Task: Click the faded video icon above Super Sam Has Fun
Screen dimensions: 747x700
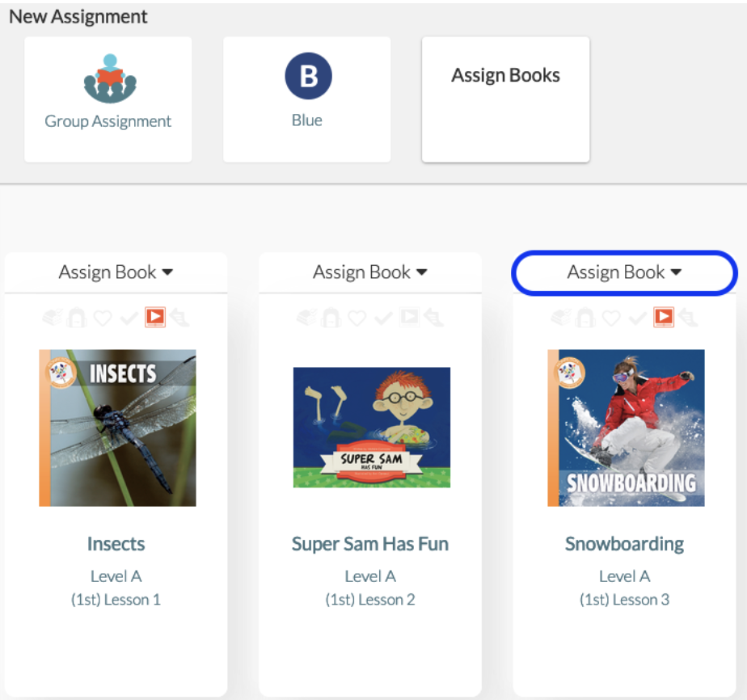Action: (410, 317)
